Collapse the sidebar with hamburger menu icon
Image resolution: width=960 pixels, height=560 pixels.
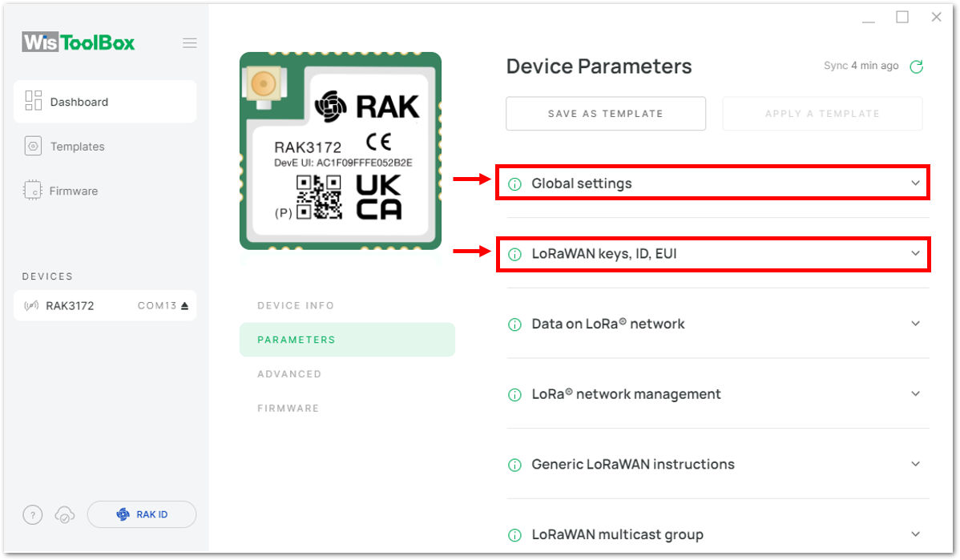point(190,42)
